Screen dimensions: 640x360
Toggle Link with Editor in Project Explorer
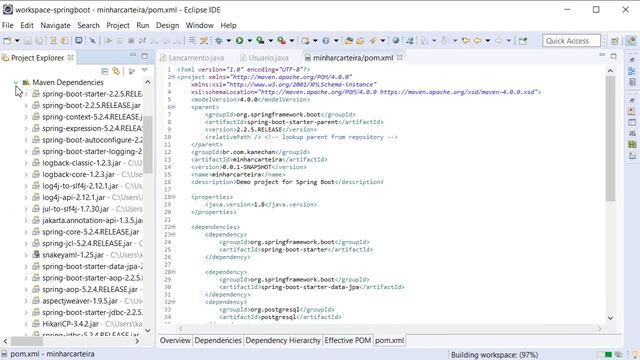pos(116,71)
